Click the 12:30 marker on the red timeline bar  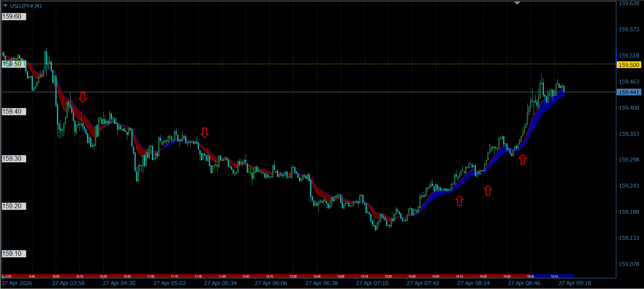293,276
